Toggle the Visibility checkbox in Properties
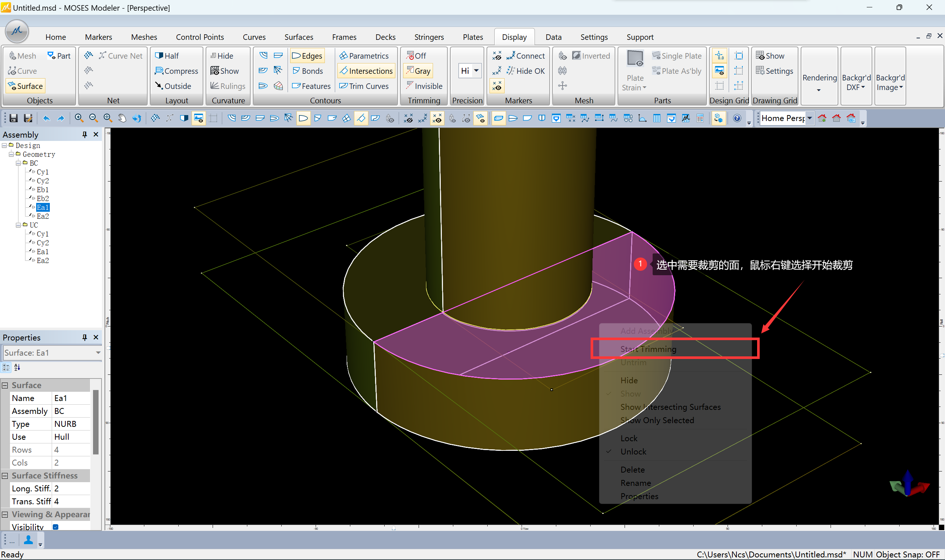Viewport: 945px width, 560px height. click(55, 527)
